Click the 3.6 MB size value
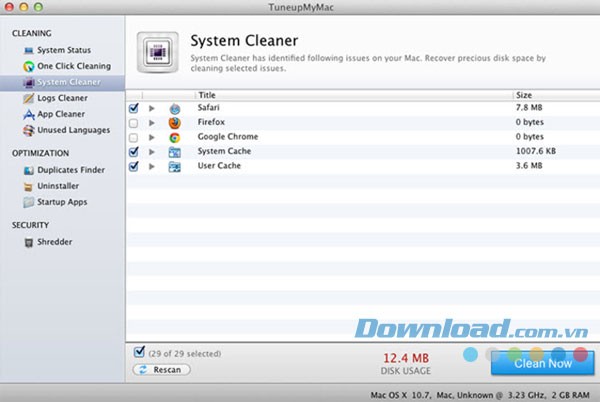 click(x=529, y=166)
